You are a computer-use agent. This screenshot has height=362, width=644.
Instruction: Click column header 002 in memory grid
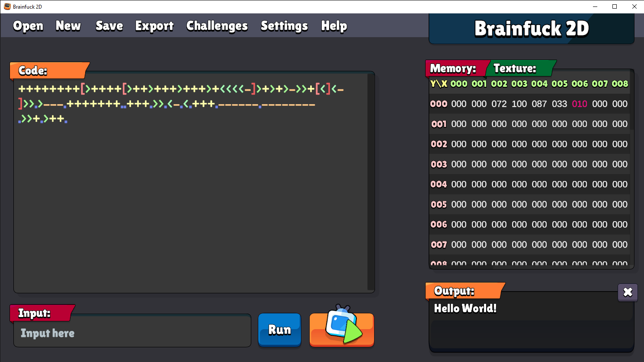click(499, 84)
